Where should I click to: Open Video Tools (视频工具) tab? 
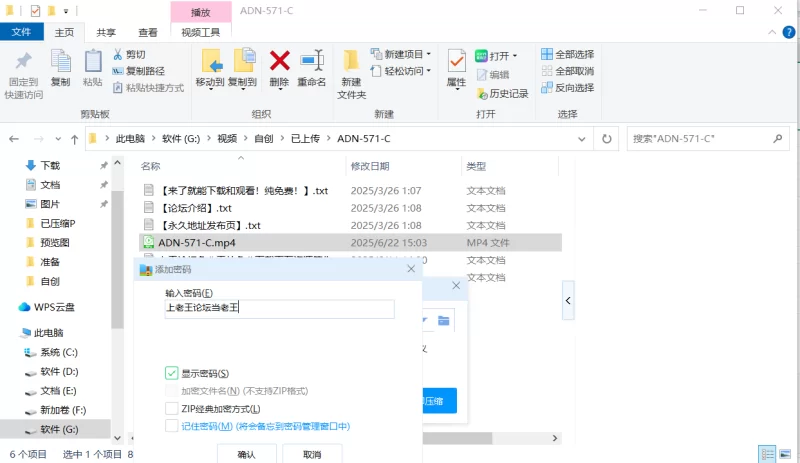click(201, 33)
